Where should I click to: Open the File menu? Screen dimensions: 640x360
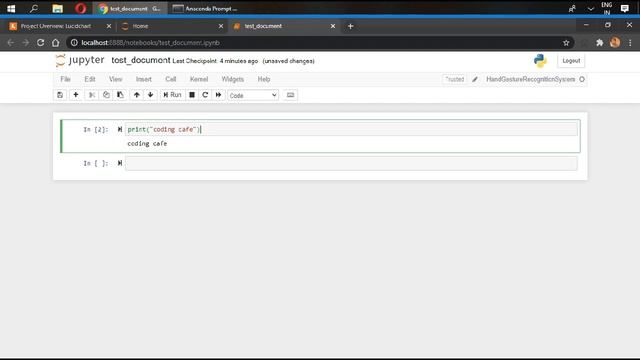(x=65, y=79)
